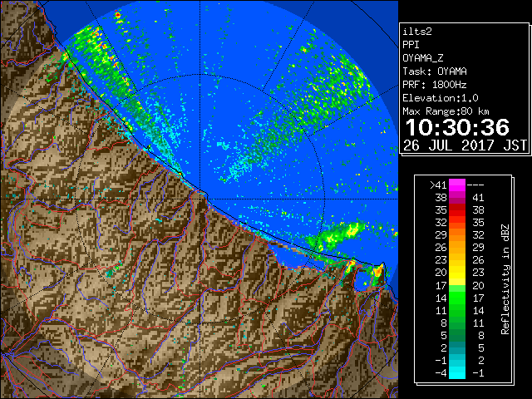The width and height of the screenshot is (532, 399).
Task: Click the yellow 20–23 dBZ legend swatch
Action: [x=457, y=273]
